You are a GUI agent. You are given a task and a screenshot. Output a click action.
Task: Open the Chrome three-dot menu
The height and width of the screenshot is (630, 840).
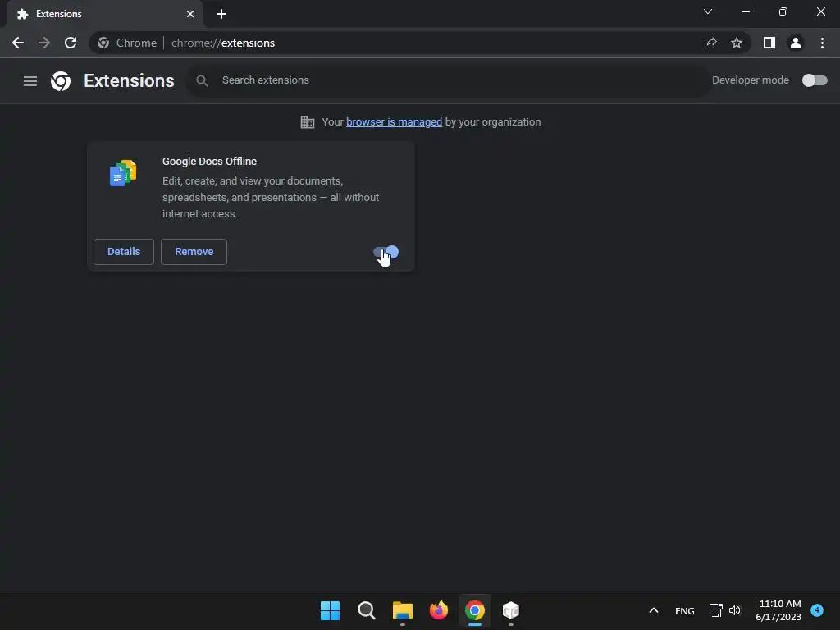822,43
